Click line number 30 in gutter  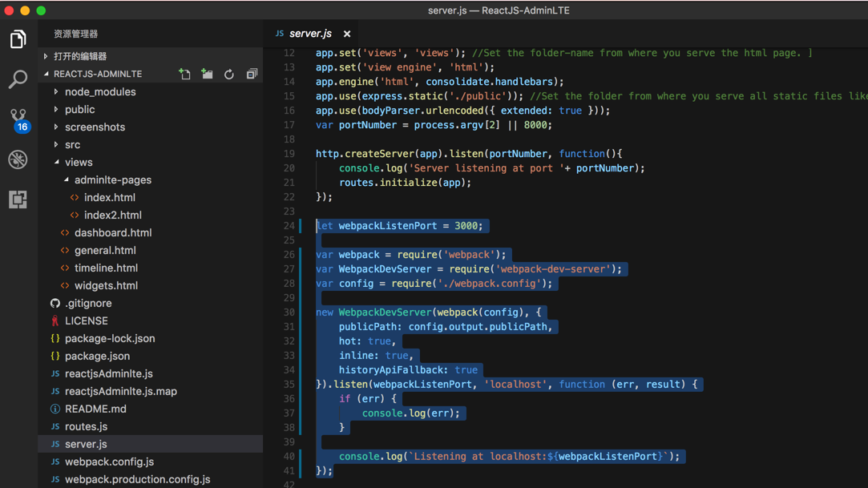pos(289,313)
